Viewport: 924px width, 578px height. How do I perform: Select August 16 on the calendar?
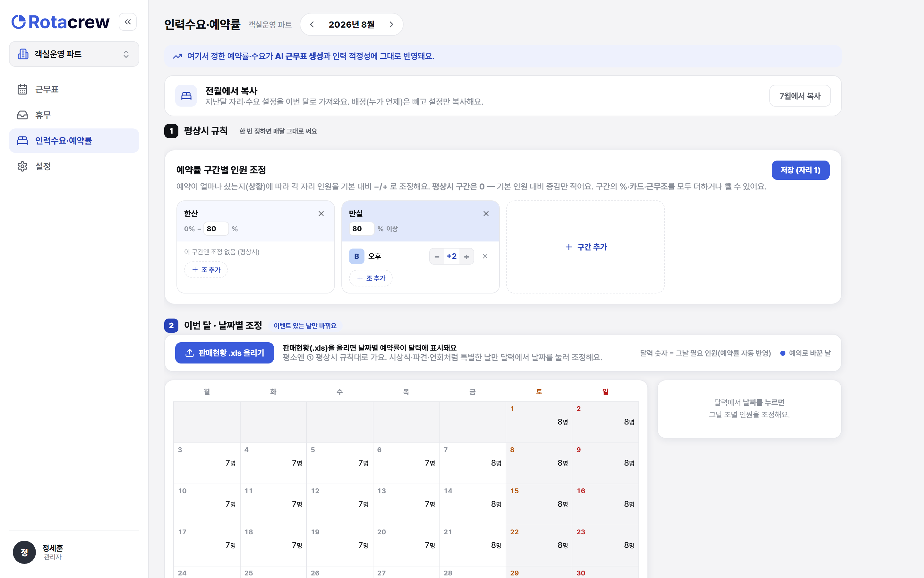(605, 504)
